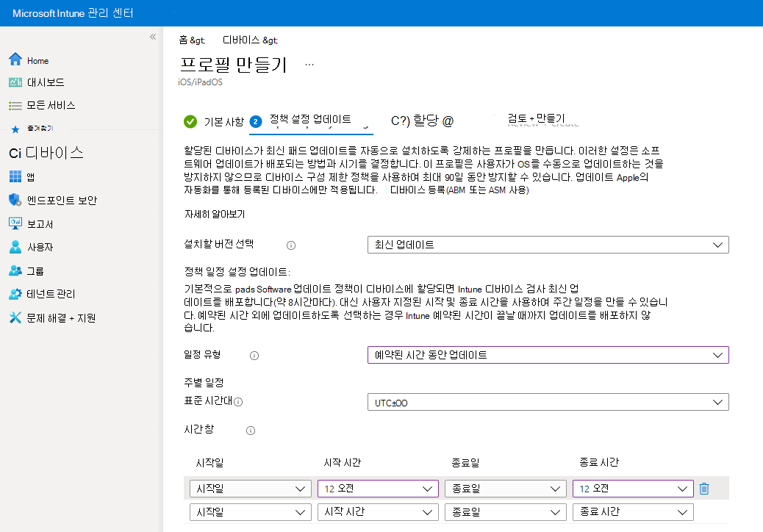Open the 앱 grid icon

(x=15, y=176)
